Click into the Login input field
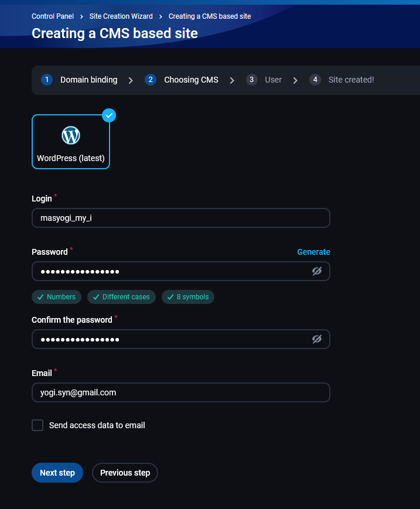Screen dimensions: 420x509 click(180, 218)
